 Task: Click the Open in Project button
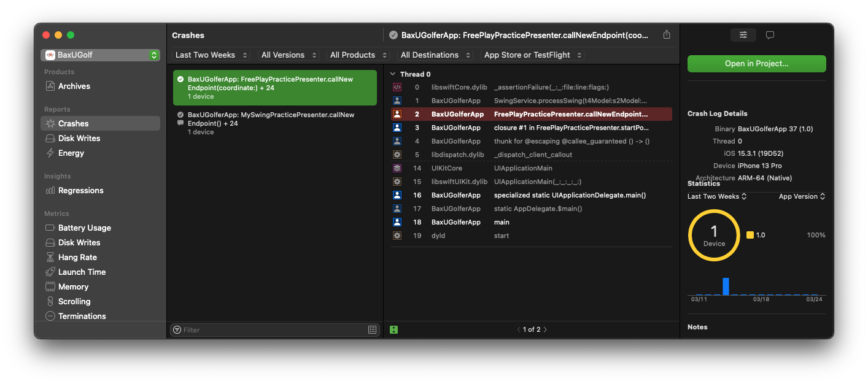[x=756, y=64]
